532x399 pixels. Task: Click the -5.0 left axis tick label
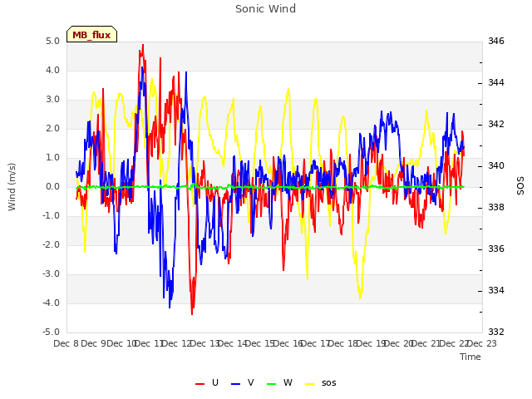pyautogui.click(x=51, y=332)
